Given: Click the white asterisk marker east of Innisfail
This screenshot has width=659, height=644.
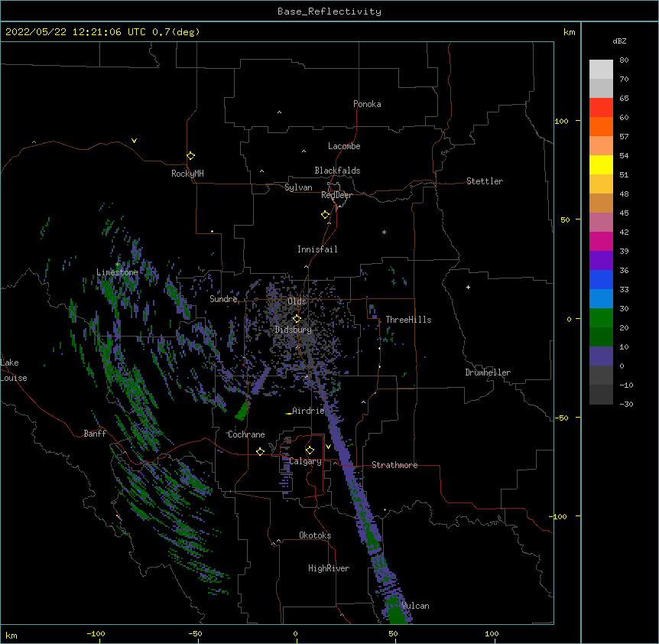Looking at the screenshot, I should pos(384,232).
